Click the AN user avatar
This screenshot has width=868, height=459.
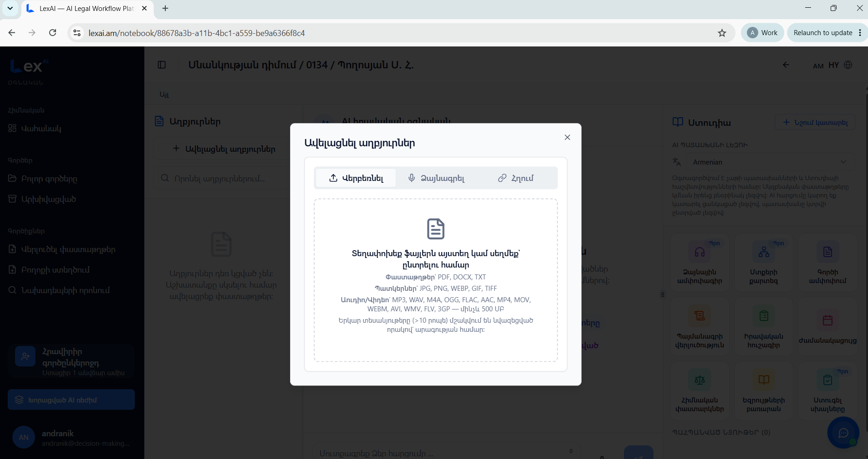pyautogui.click(x=24, y=438)
